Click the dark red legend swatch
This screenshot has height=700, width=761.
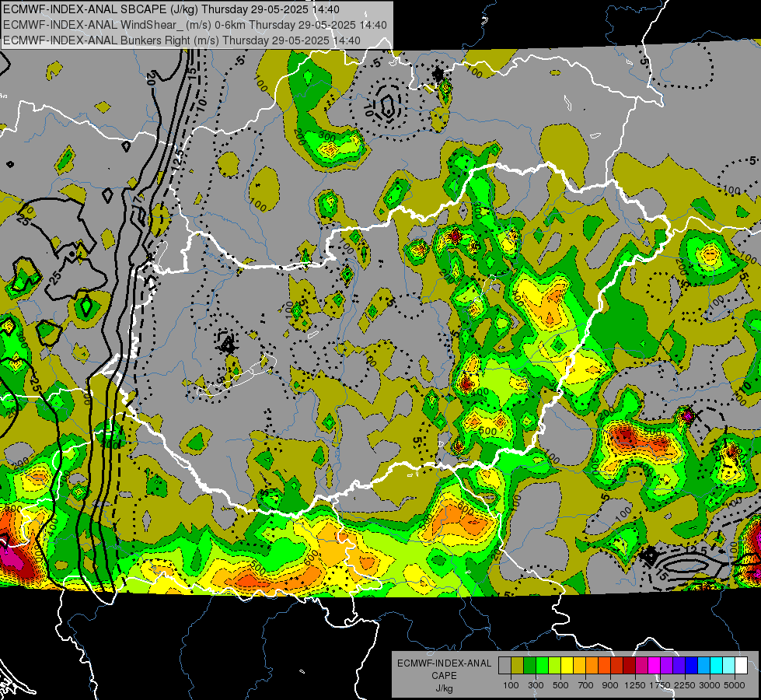(x=630, y=666)
